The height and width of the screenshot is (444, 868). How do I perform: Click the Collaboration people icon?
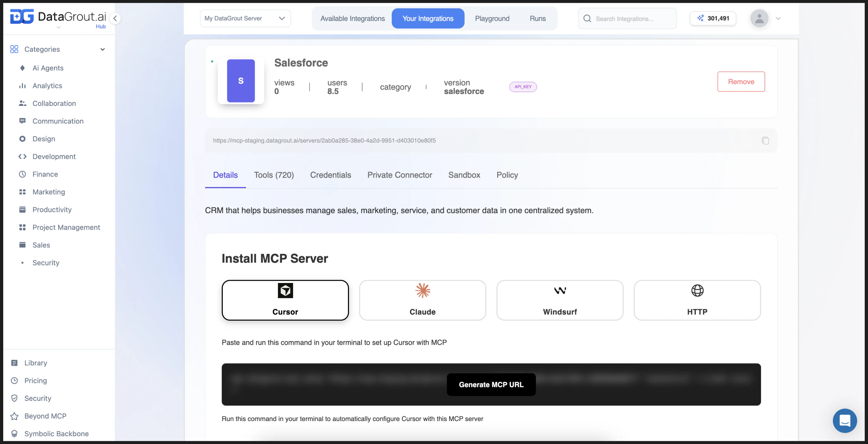point(22,103)
